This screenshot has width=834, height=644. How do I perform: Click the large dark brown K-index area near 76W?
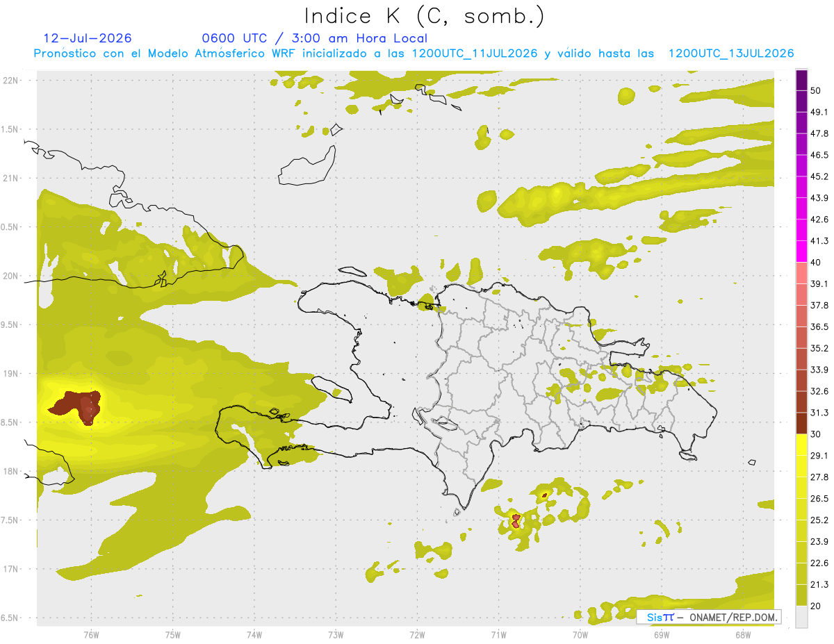point(76,406)
